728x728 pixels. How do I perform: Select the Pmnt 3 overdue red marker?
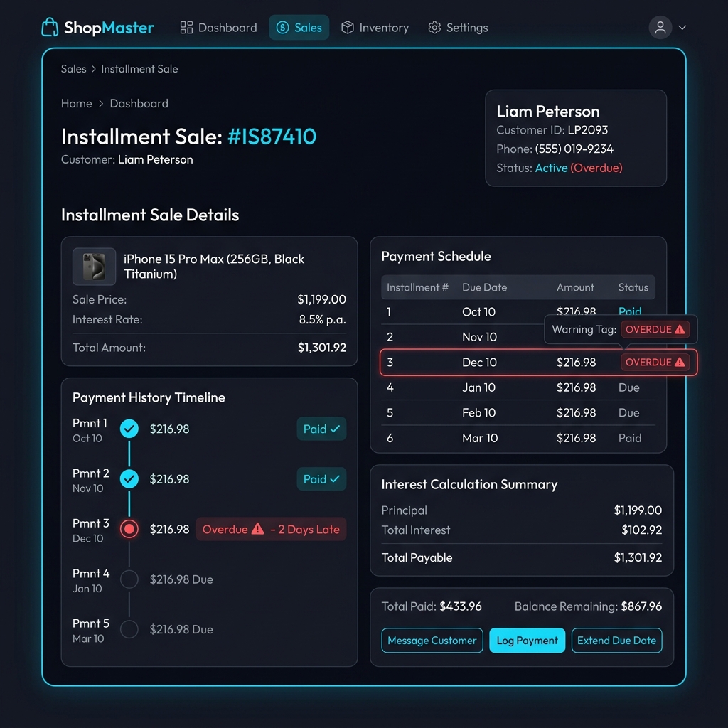click(x=129, y=529)
